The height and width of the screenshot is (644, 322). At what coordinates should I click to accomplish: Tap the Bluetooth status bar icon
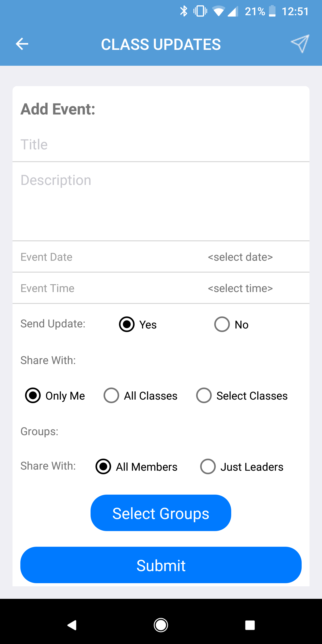[x=184, y=11]
